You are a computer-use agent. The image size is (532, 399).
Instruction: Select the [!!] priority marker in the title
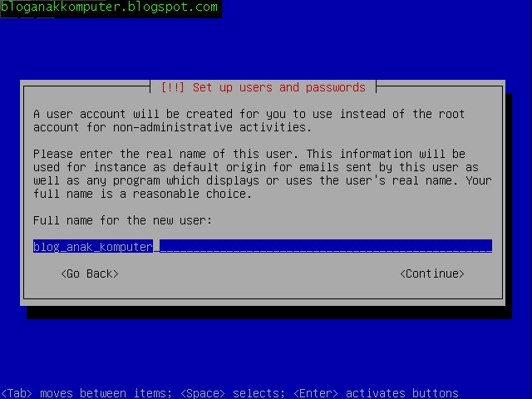click(173, 87)
